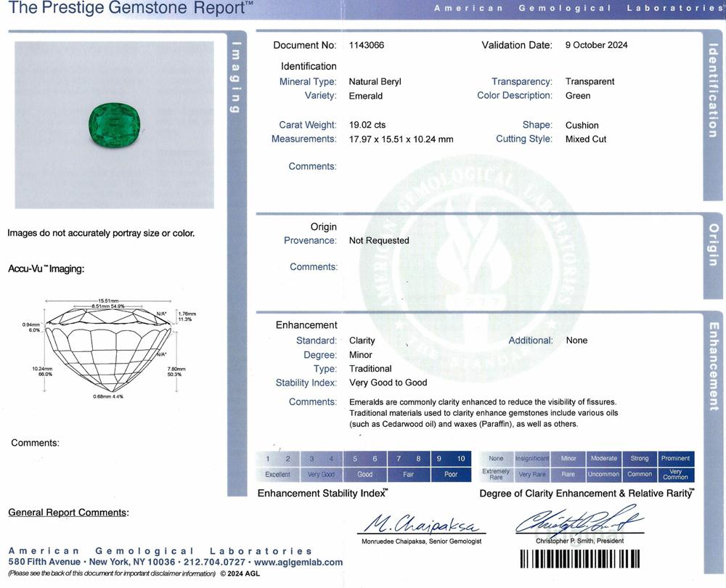Viewport: 726px width, 588px height.
Task: Select the Emerald variety value
Action: click(x=366, y=96)
